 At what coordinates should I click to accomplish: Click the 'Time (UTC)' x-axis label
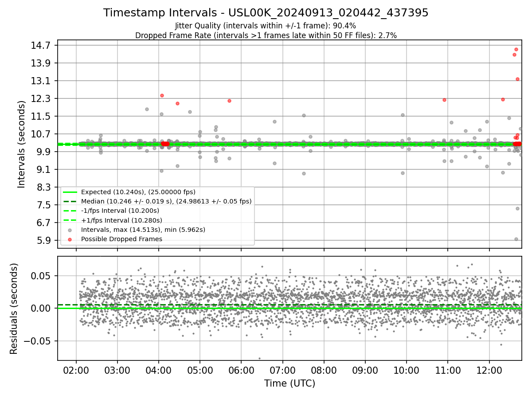point(289,383)
